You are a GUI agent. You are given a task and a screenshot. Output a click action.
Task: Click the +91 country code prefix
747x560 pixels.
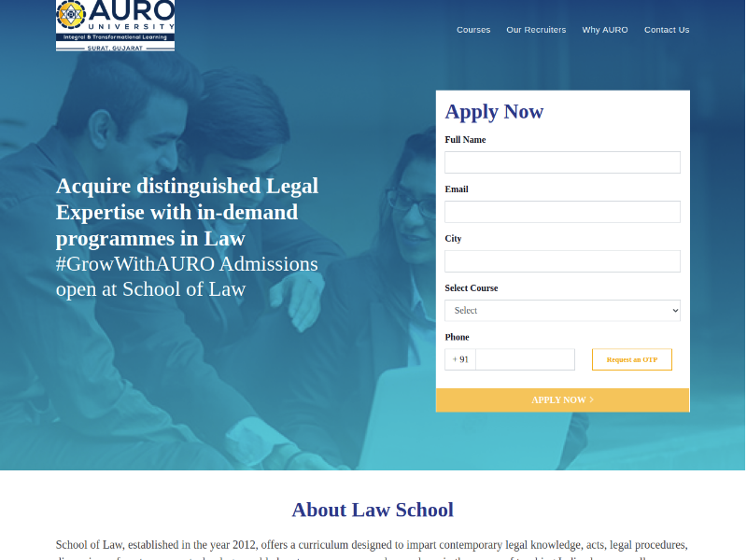[460, 359]
